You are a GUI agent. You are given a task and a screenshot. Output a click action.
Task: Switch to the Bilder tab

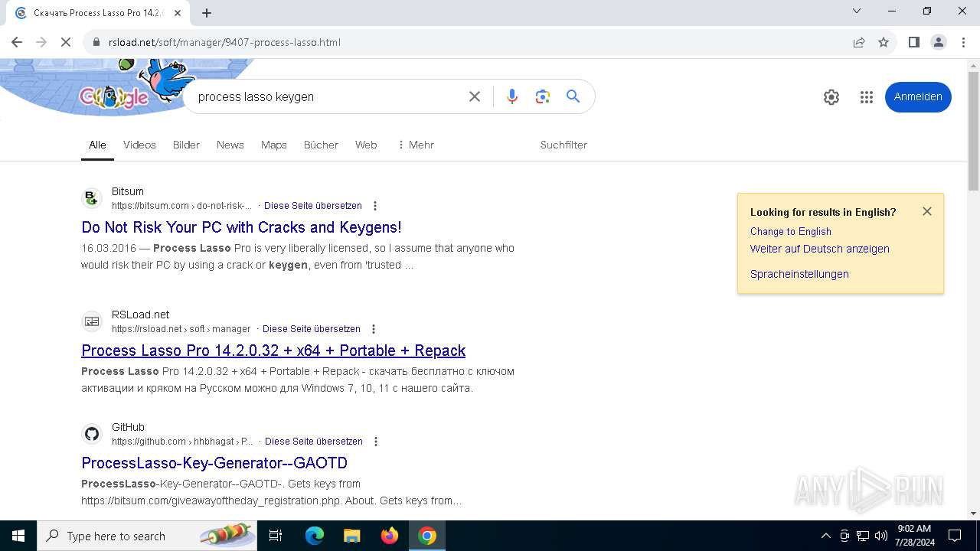pos(186,145)
